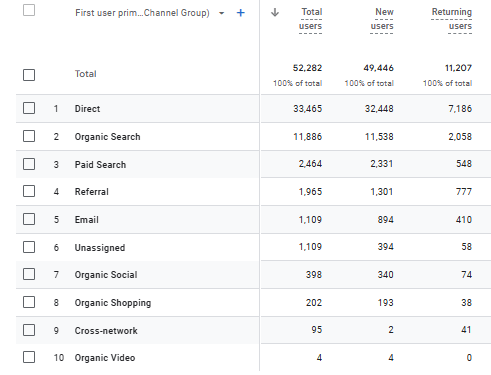
Task: Select the Referral row checkbox
Action: tap(29, 191)
